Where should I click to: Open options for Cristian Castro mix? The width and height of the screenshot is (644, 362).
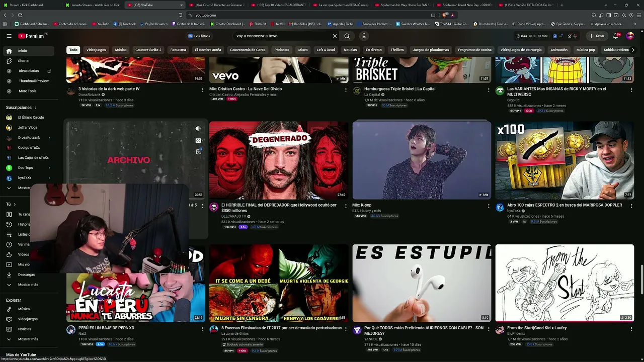tap(346, 89)
